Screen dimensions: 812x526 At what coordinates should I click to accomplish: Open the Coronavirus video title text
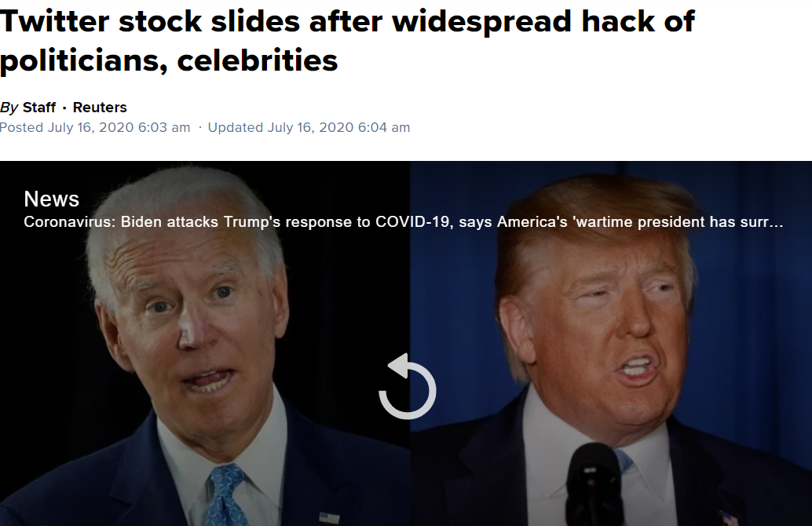pyautogui.click(x=403, y=222)
